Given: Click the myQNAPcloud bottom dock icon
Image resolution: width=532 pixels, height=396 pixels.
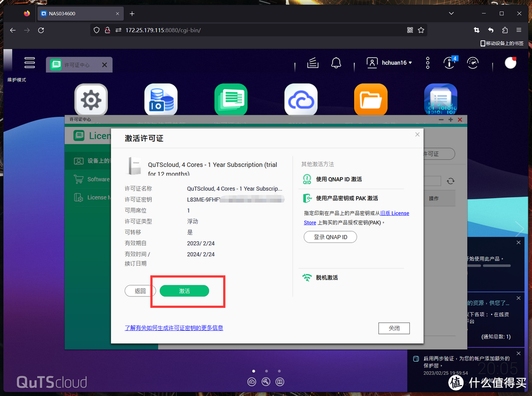Looking at the screenshot, I should click(x=252, y=382).
